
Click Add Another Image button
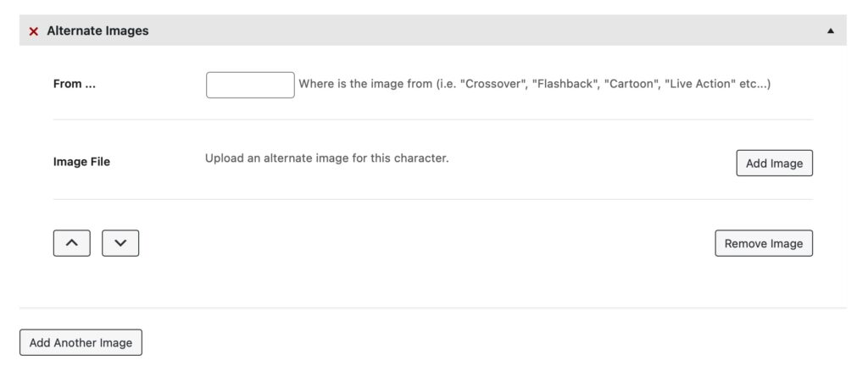tap(81, 342)
